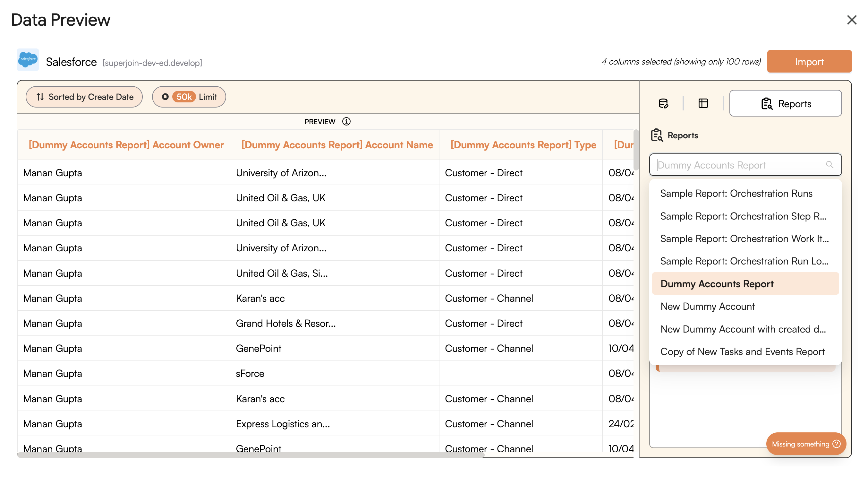Screen dimensions: 868x477
Task: Close the Data Preview dialog
Action: [851, 20]
